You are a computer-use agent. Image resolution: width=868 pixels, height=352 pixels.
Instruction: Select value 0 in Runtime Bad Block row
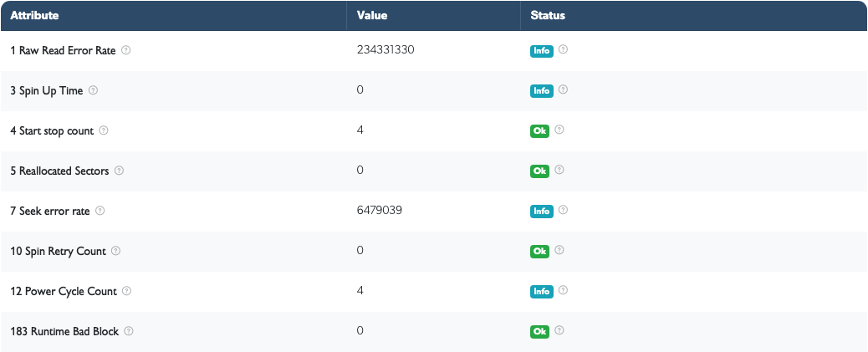coord(360,330)
